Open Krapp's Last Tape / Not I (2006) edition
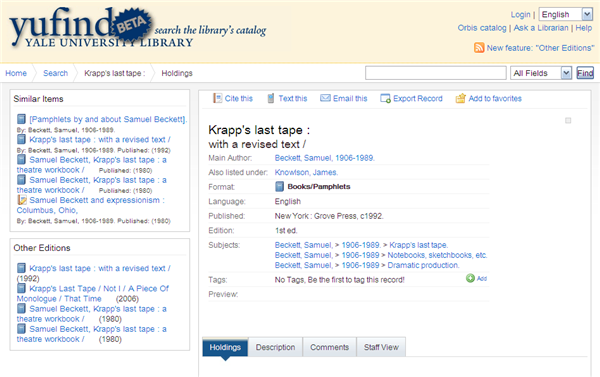This screenshot has width=600, height=377. (x=93, y=294)
